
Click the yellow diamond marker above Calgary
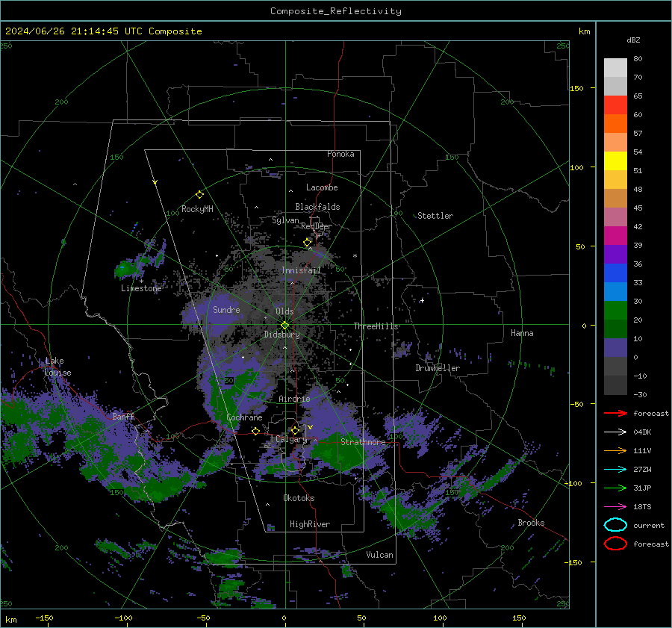pos(295,430)
